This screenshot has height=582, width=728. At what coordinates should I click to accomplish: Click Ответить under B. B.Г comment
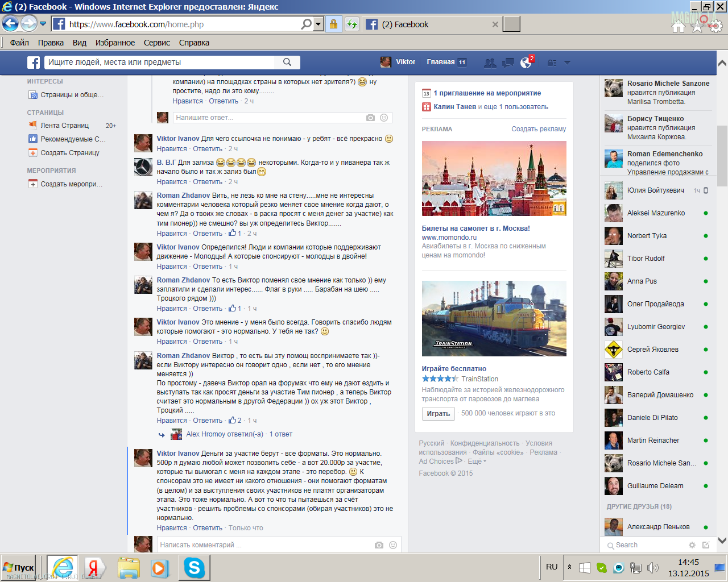[208, 182]
